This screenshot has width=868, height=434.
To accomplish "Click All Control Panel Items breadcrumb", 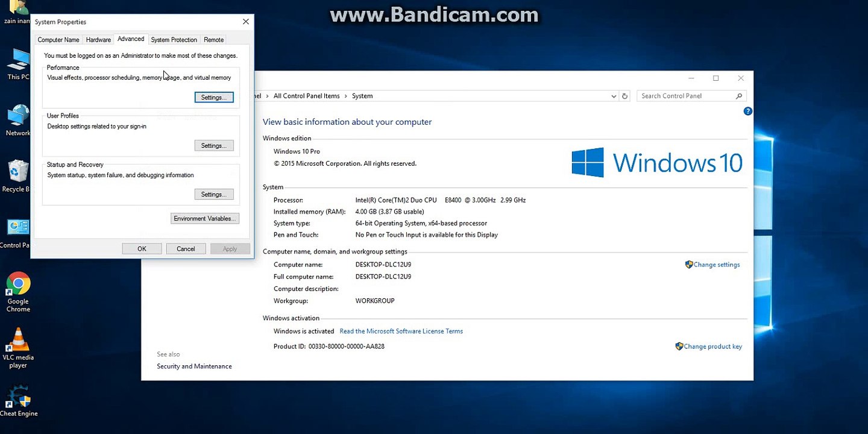I will tap(307, 96).
